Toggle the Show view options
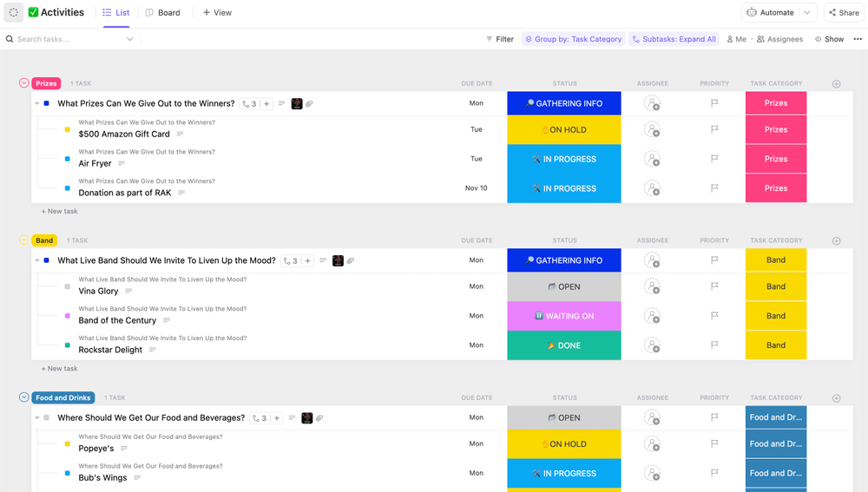 point(829,39)
